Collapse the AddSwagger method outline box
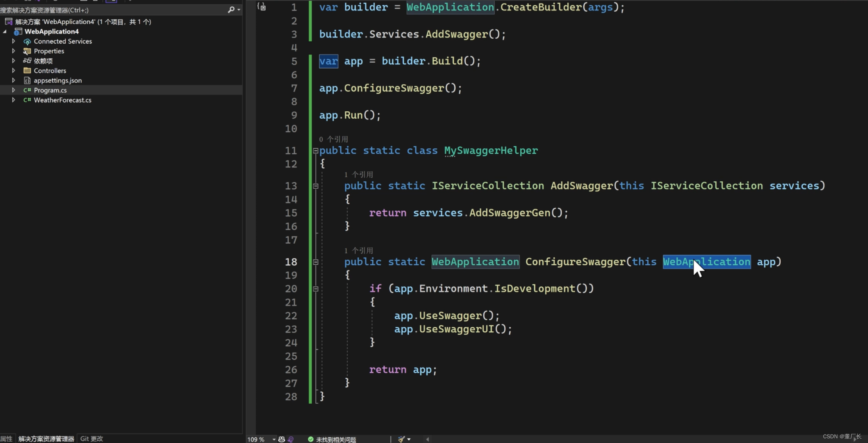The width and height of the screenshot is (868, 443). 315,186
